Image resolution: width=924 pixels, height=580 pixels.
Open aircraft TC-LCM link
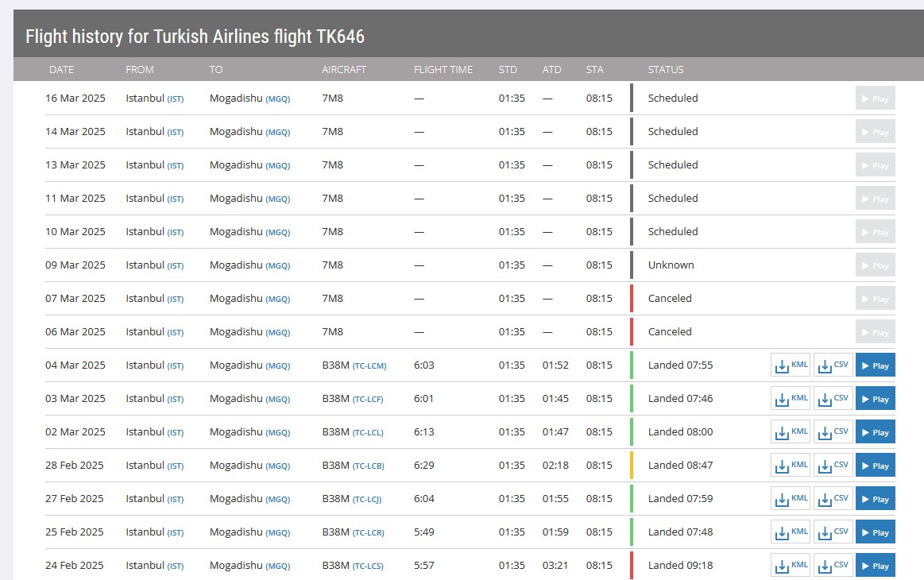coord(369,366)
